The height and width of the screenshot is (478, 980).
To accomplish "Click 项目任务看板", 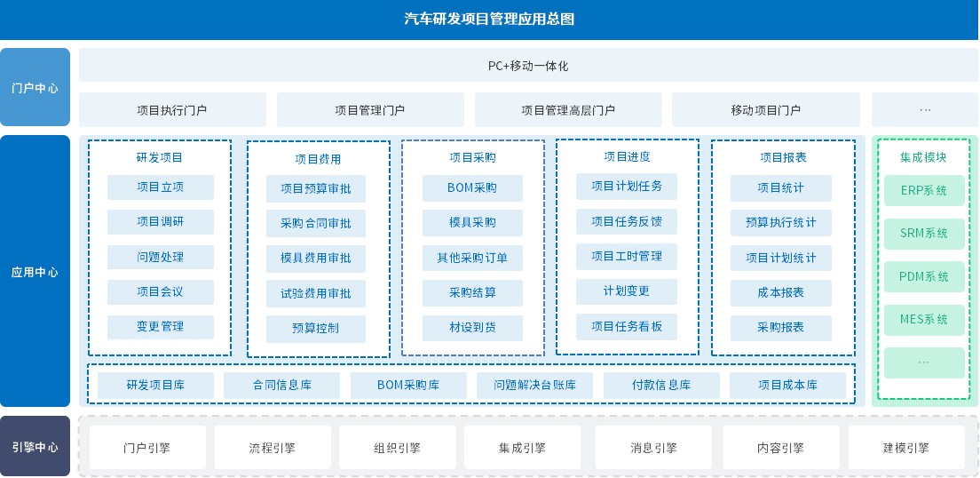I will pos(627,327).
